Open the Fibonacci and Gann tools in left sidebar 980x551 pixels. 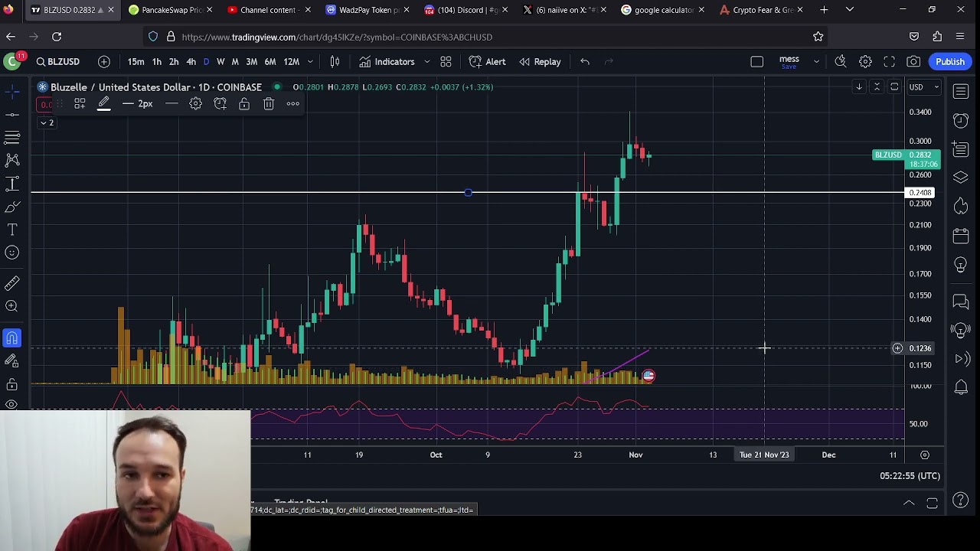point(12,138)
